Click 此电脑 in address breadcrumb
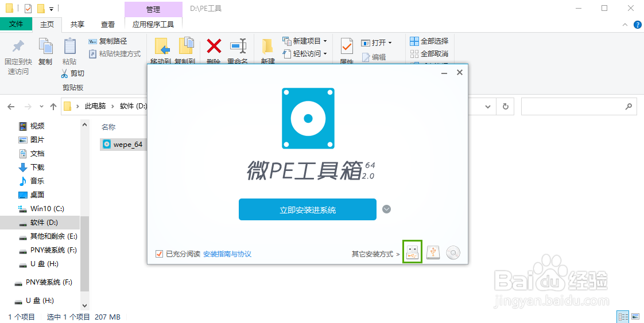 click(95, 106)
